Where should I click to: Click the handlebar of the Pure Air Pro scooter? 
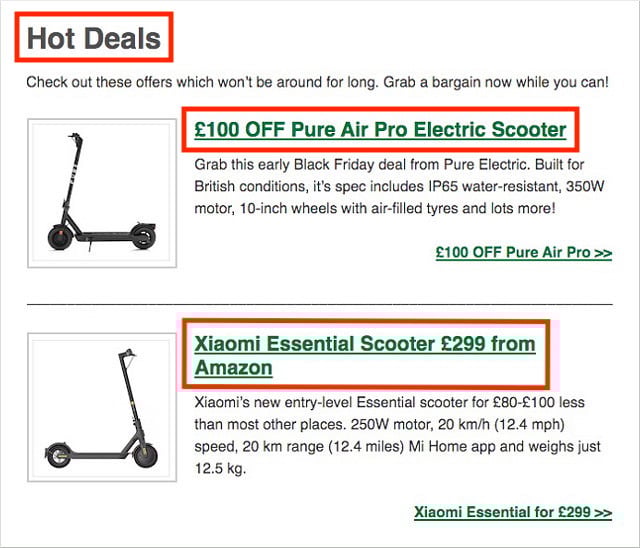[75, 137]
